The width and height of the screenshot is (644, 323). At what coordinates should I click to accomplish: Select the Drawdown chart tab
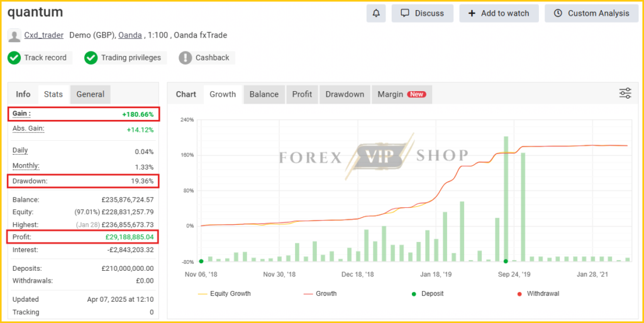tap(345, 94)
